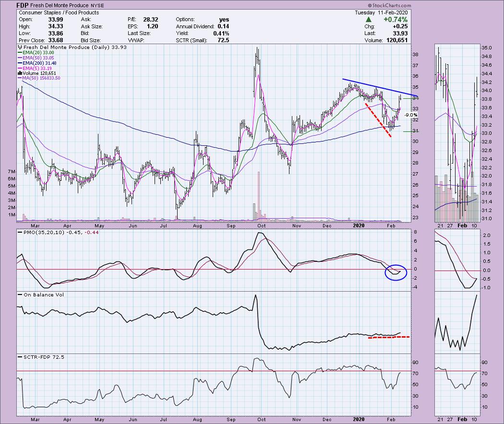Click the Low price value 33.86
This screenshot has height=424, width=504.
point(56,34)
